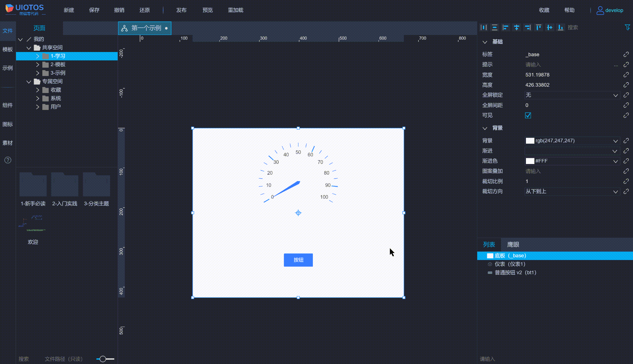Click the 按钮 button on the canvas

tap(298, 260)
